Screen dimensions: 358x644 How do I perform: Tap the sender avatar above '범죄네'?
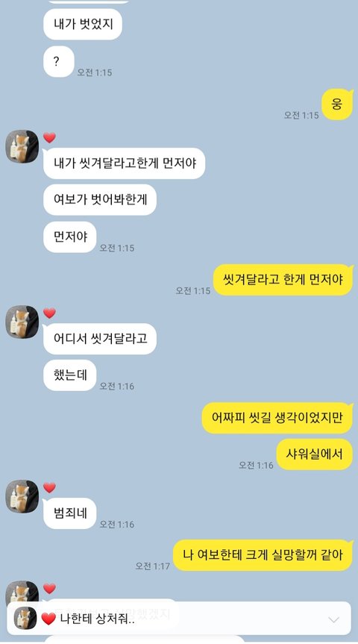tap(22, 496)
